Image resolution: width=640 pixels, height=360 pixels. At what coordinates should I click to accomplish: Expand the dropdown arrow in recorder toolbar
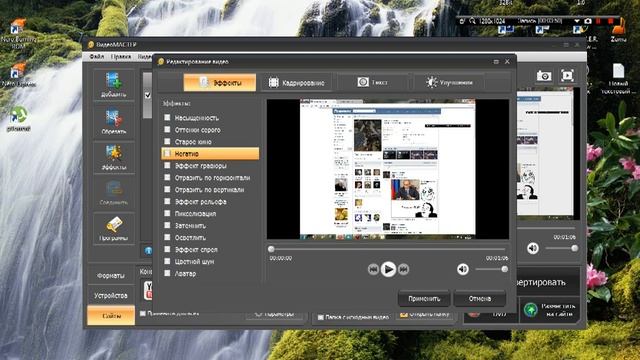coord(577,21)
